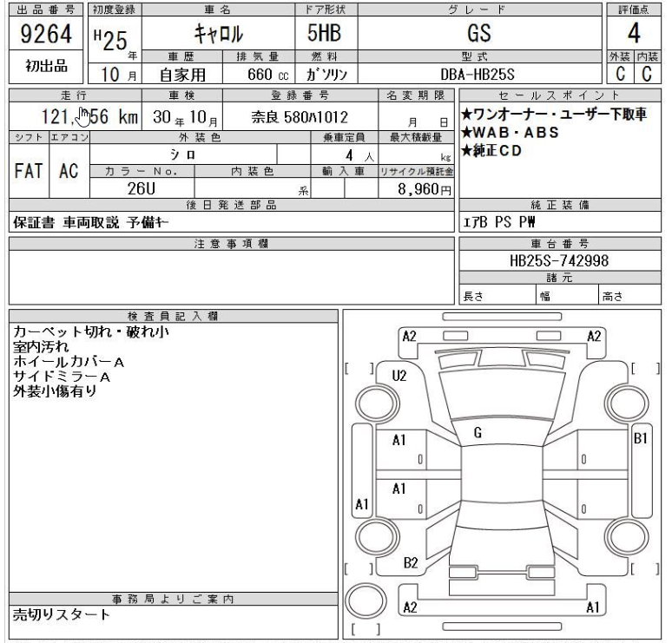Click the B1 damage marker on the car diagram

[642, 439]
